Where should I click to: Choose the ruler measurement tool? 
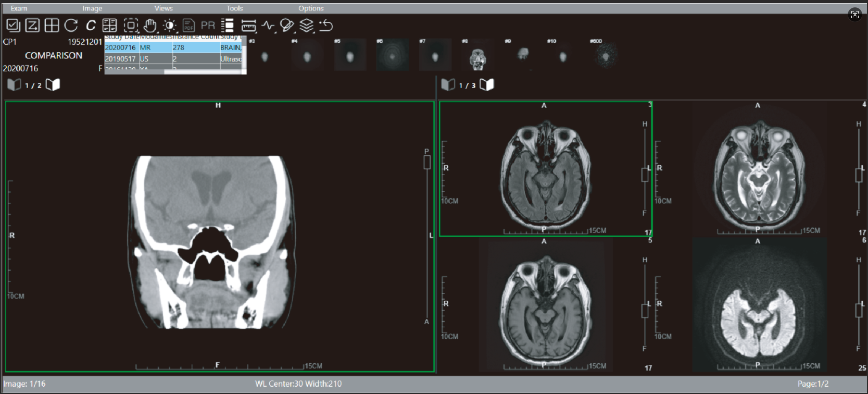pos(248,25)
